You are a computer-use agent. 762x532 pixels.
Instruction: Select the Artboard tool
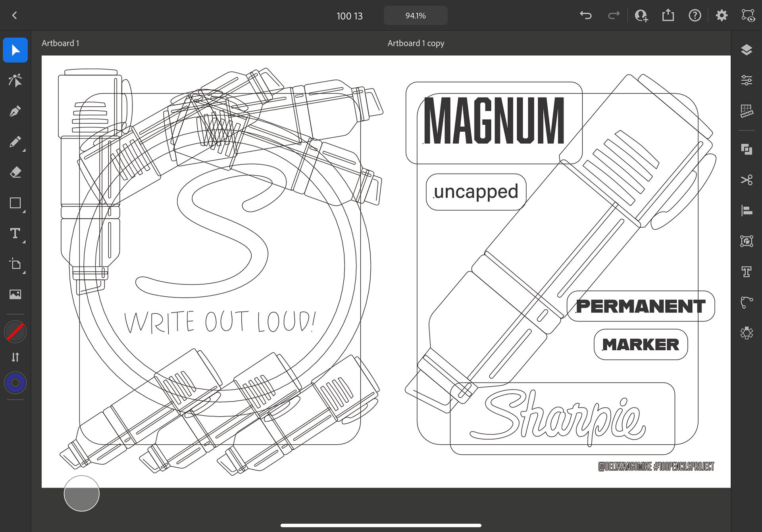click(15, 264)
